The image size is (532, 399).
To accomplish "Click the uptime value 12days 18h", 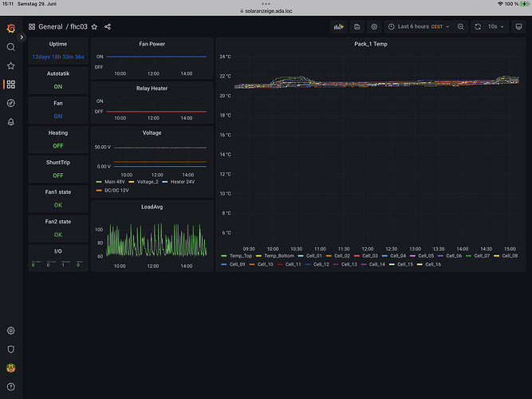I will click(x=58, y=57).
